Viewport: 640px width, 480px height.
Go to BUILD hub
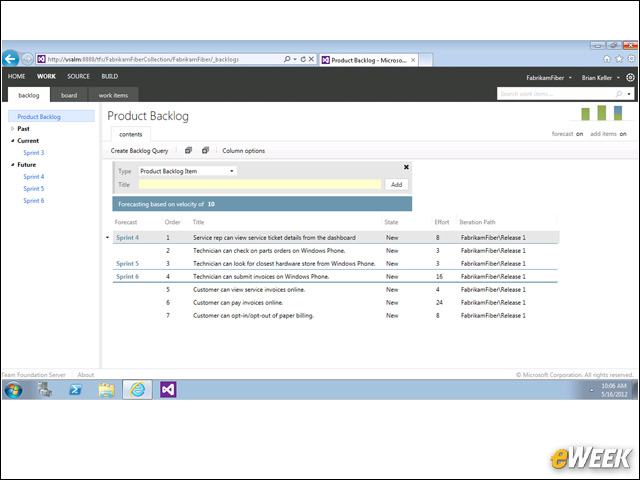click(x=110, y=76)
